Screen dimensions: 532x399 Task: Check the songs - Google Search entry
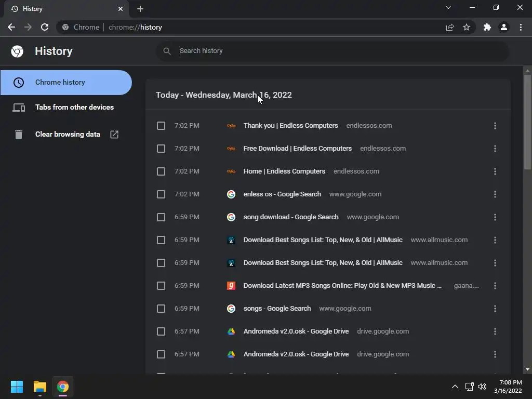[x=161, y=309]
